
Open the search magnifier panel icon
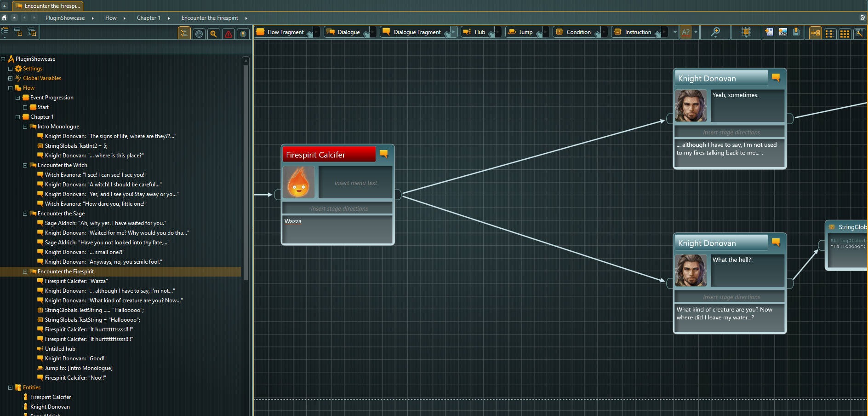click(214, 34)
